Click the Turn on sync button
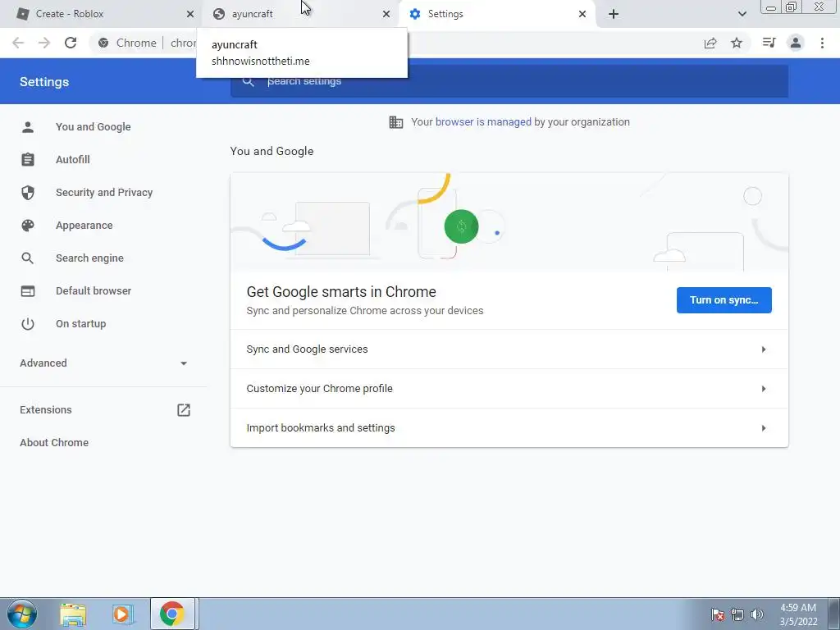840x630 pixels. click(724, 300)
